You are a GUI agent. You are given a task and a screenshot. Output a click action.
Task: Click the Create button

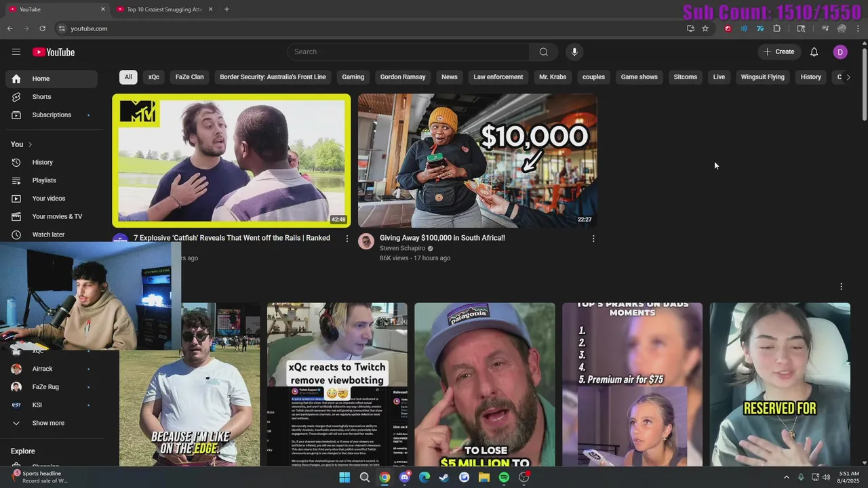click(x=778, y=52)
